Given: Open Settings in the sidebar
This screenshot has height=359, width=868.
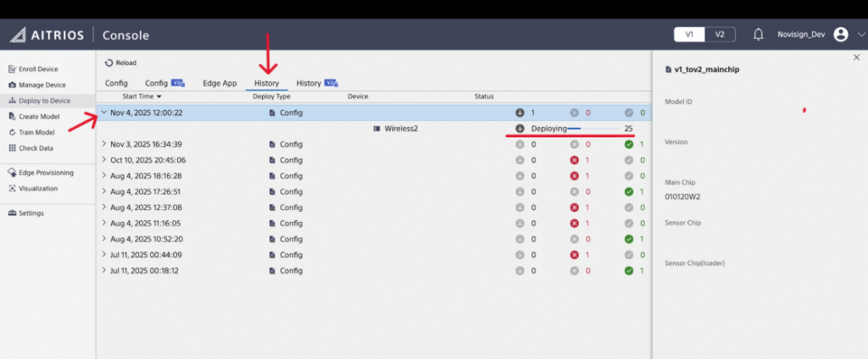Looking at the screenshot, I should click(x=31, y=213).
